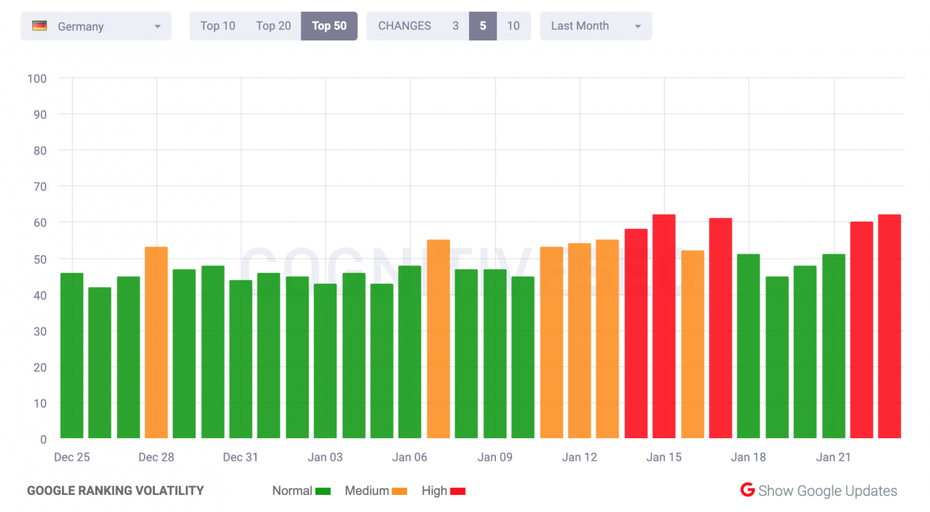Toggle the Medium orange legend swatch
The height and width of the screenshot is (512, 930).
tap(399, 491)
